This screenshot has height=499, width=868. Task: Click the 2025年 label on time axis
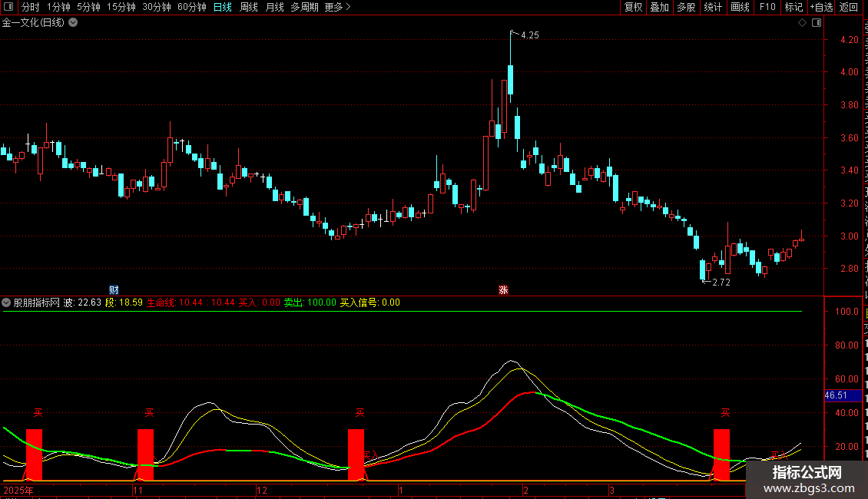point(19,490)
